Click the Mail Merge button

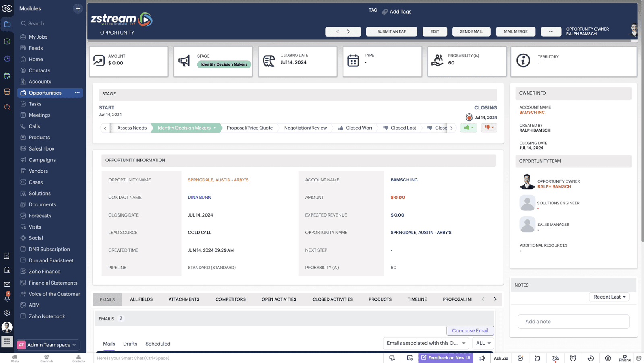click(x=516, y=31)
